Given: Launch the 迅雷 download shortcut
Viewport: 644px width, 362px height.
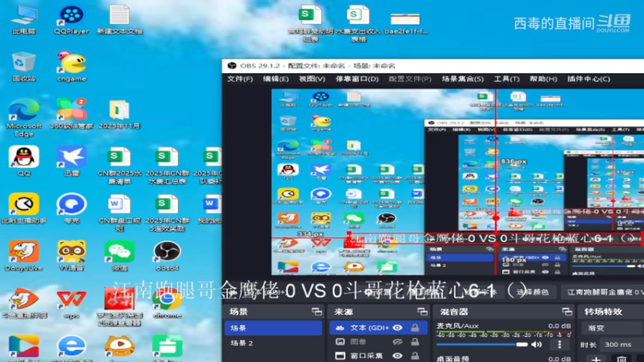Looking at the screenshot, I should click(x=72, y=162).
